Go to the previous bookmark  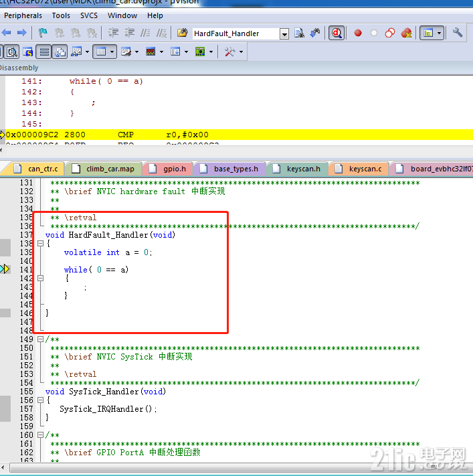[x=59, y=33]
